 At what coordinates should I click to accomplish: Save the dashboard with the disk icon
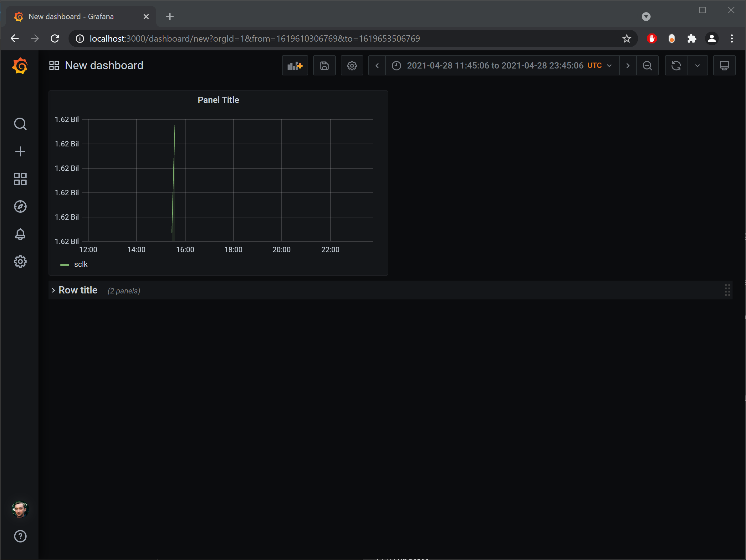(324, 65)
